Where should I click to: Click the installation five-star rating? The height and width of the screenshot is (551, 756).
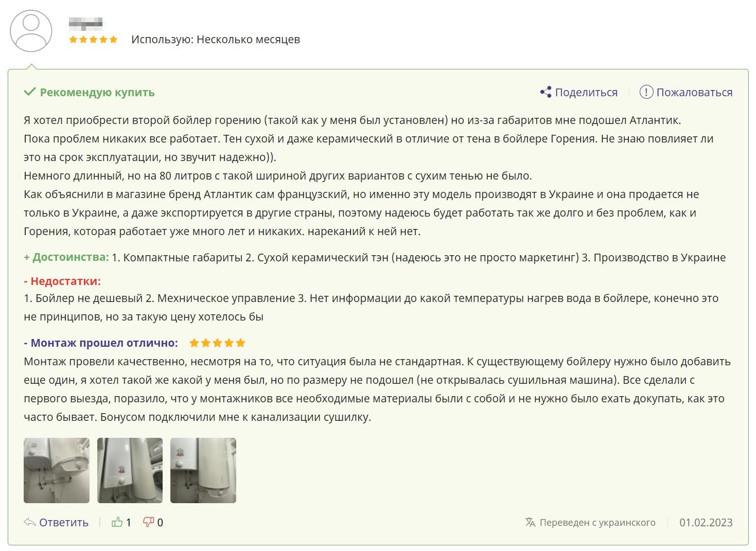pos(217,343)
